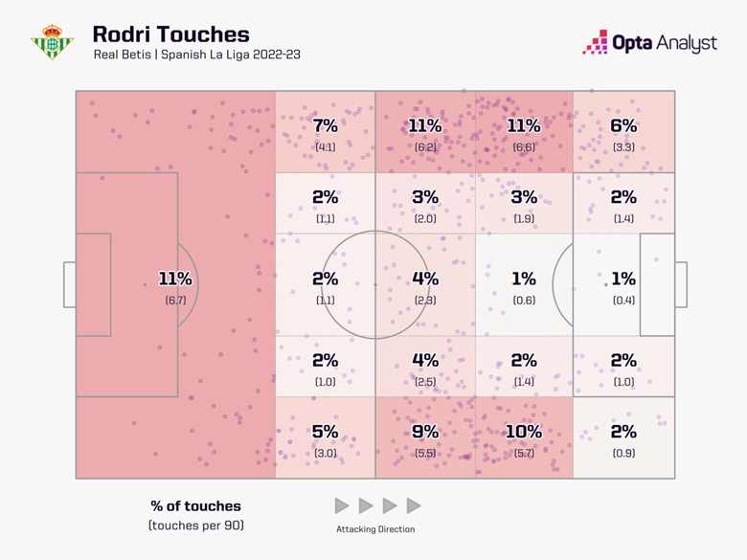Click the Rodri Touches title

(170, 34)
